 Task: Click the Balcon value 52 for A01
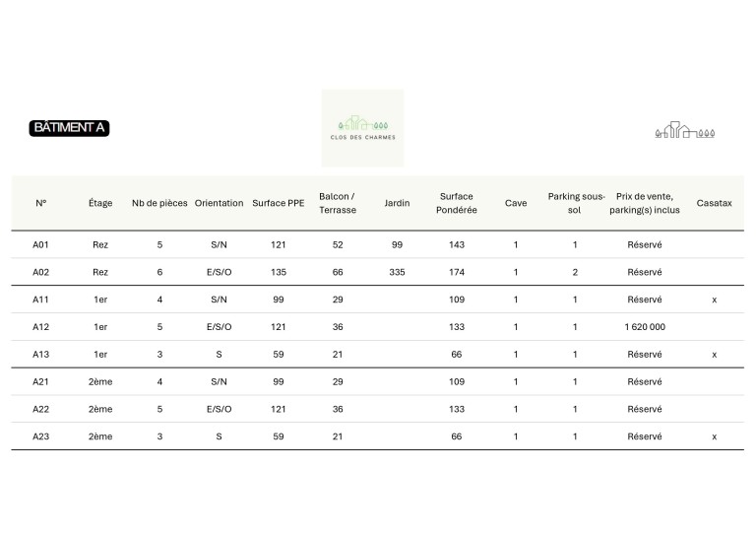[x=338, y=244]
